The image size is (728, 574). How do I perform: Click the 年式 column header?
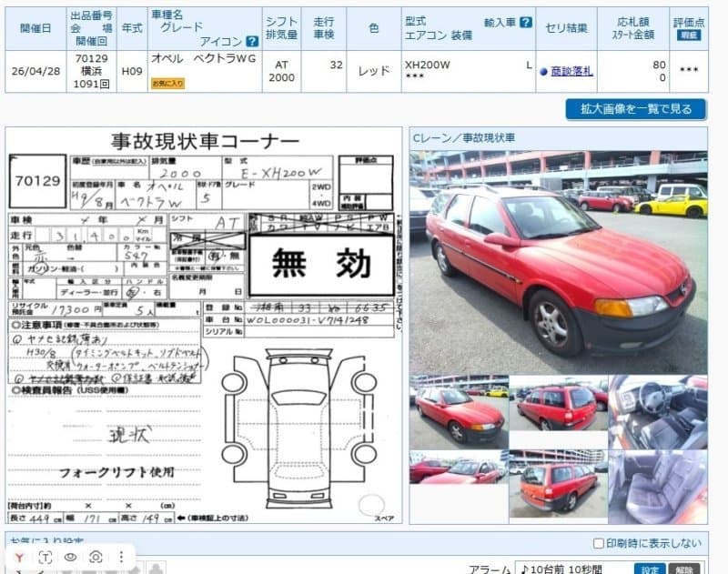point(132,28)
